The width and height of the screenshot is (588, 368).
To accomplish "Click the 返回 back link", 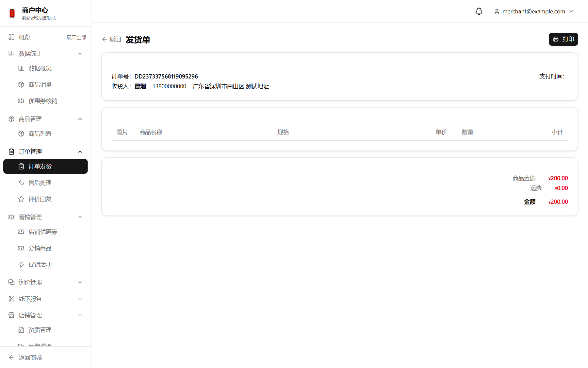I will pyautogui.click(x=111, y=39).
